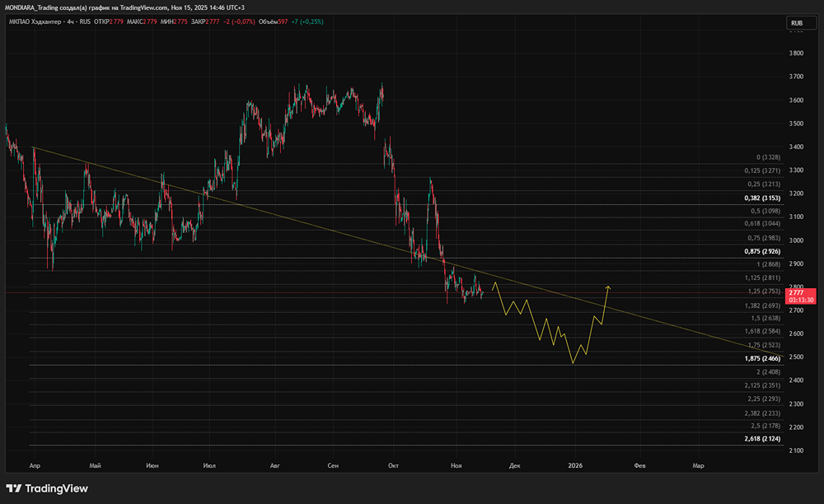Click the 2026 label on the time axis
This screenshot has height=504, width=824.
(574, 465)
